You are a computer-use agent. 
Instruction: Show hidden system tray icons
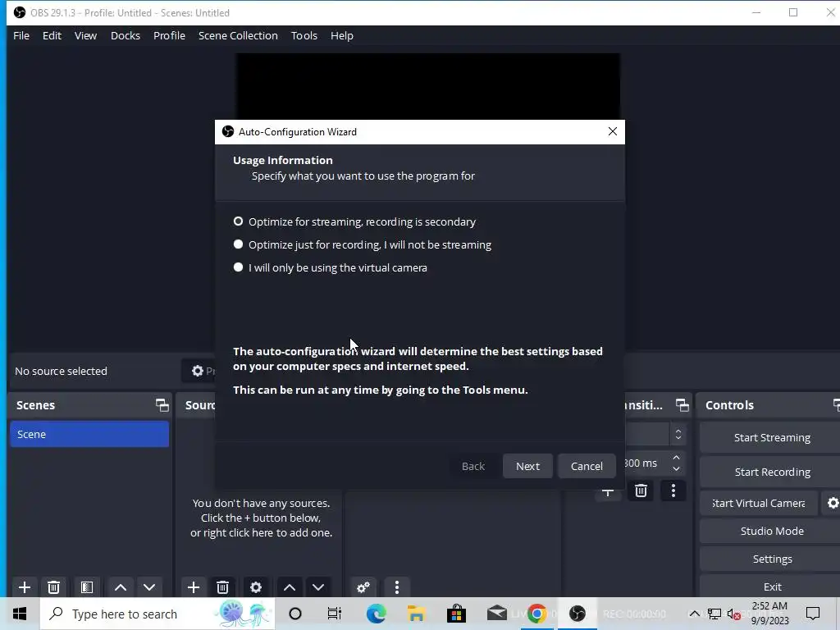(x=694, y=614)
